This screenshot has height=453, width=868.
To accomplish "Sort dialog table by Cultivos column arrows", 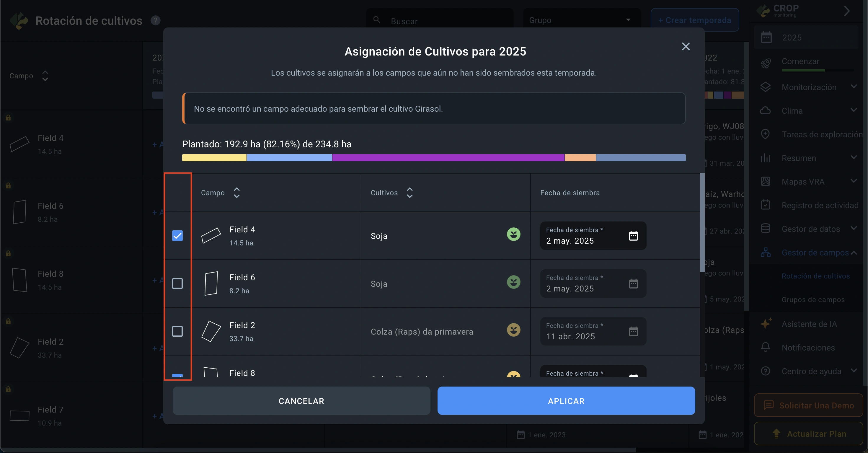I will pos(409,193).
